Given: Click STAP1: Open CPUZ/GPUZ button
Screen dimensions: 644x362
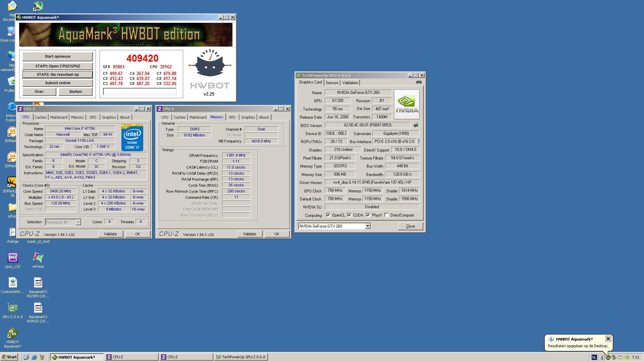Looking at the screenshot, I should point(57,66).
